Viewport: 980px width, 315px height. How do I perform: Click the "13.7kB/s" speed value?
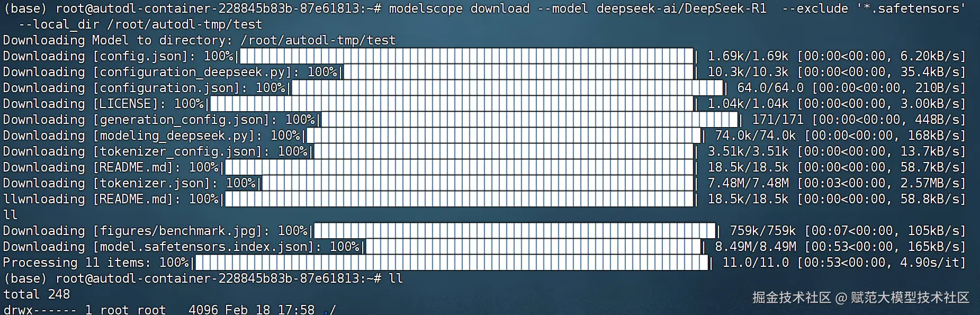pos(930,151)
